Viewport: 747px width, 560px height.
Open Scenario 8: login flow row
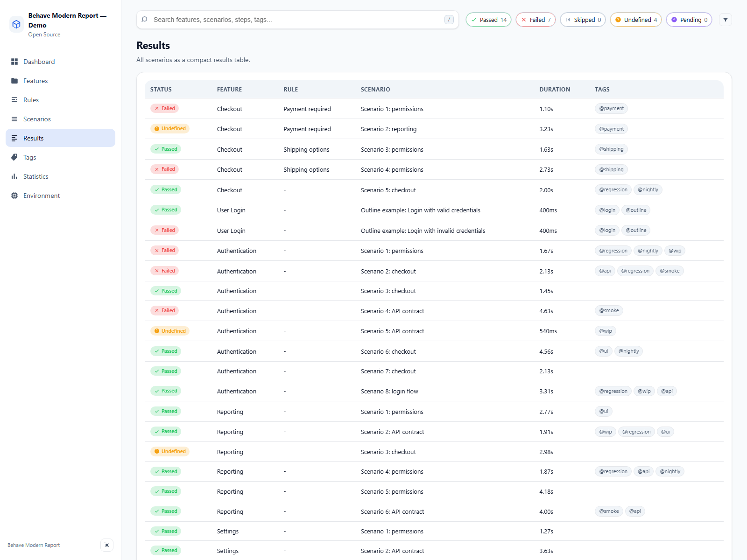click(x=434, y=391)
